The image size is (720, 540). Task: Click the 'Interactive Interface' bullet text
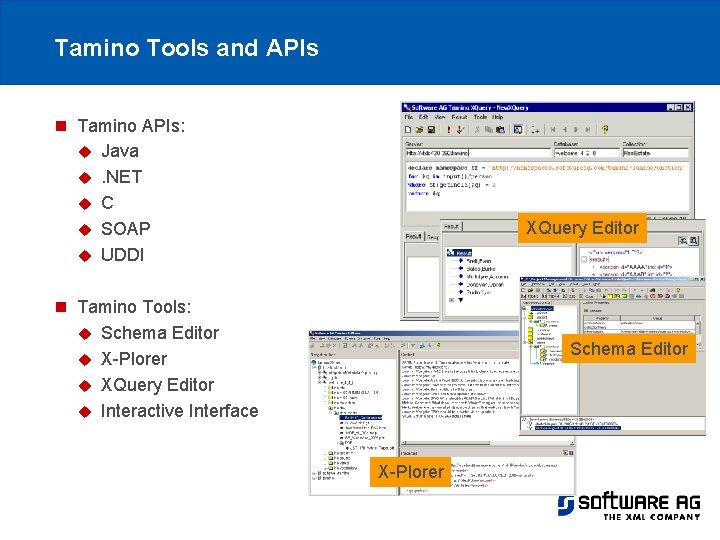pos(180,411)
